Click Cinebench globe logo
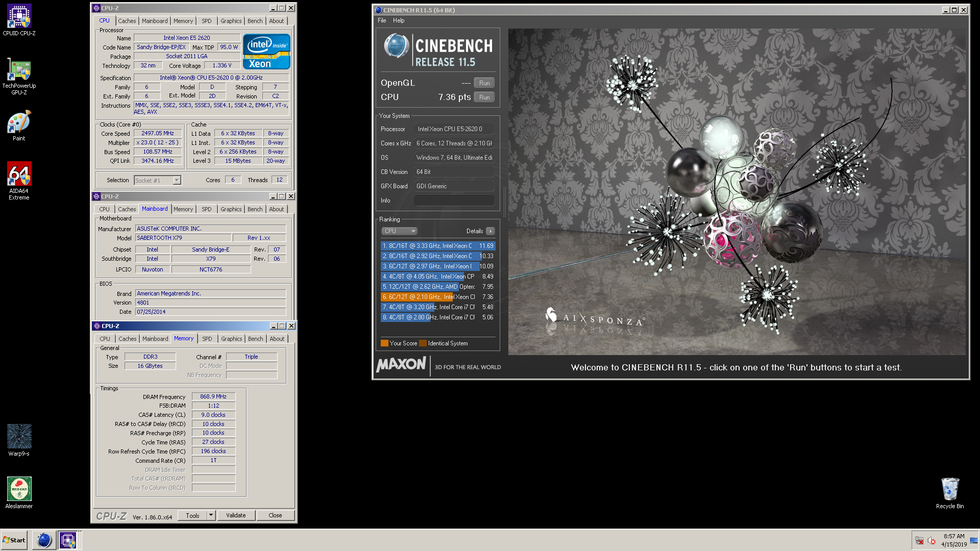This screenshot has height=551, width=980. 397,46
